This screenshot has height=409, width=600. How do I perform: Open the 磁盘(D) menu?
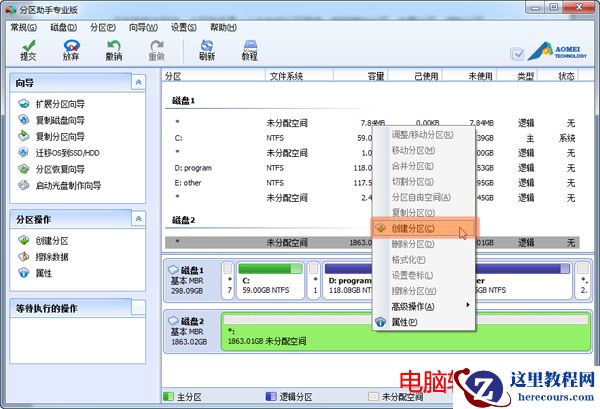pos(64,28)
